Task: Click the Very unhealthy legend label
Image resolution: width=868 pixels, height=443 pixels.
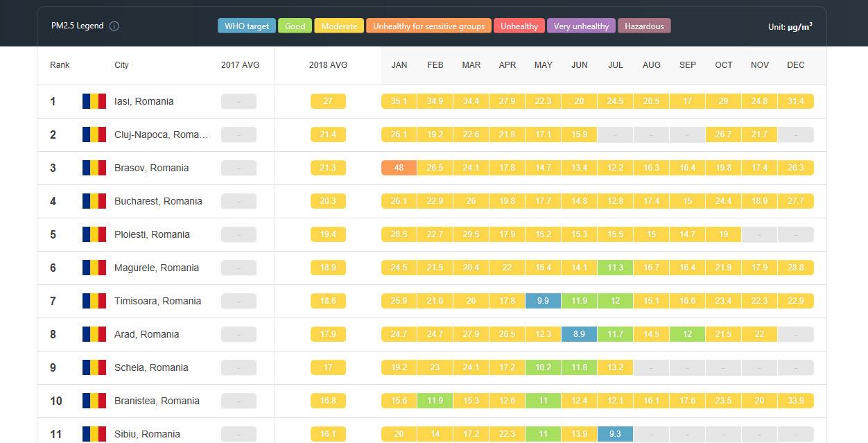Action: coord(581,26)
